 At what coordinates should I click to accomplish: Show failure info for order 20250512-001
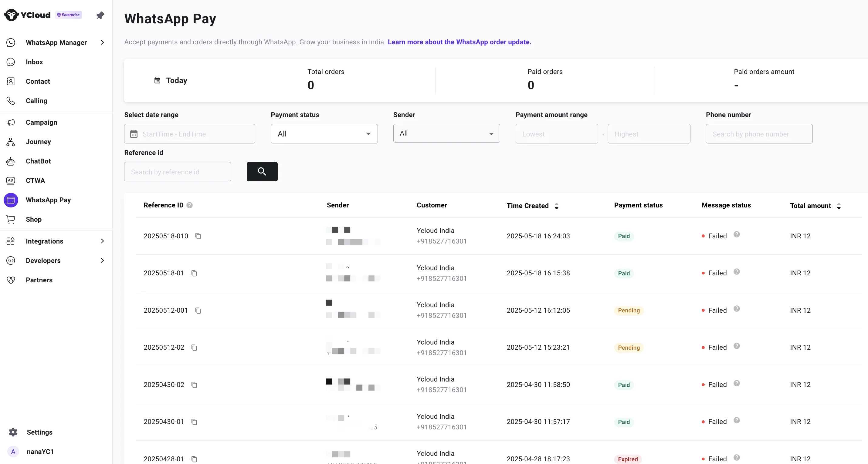click(x=737, y=309)
